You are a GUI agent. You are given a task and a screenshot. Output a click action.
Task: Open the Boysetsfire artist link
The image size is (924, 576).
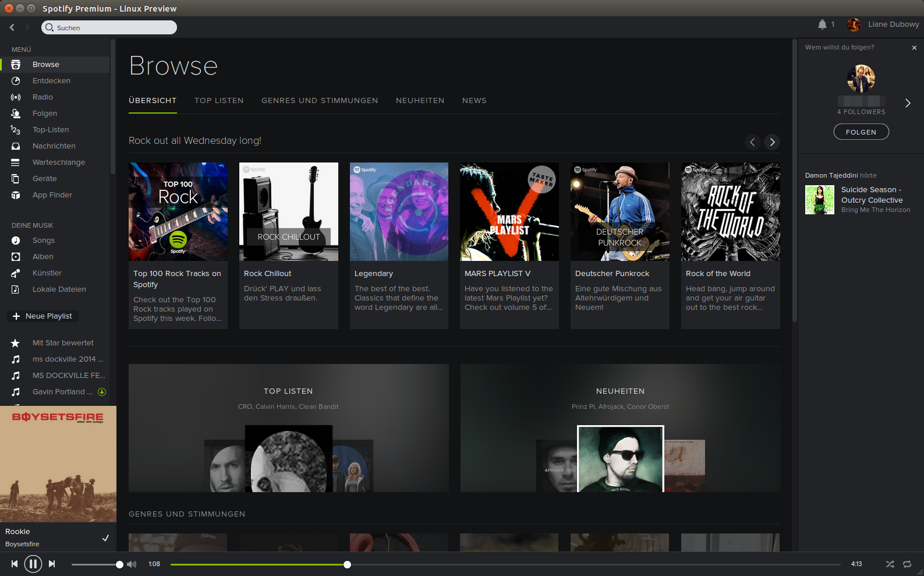pos(22,544)
